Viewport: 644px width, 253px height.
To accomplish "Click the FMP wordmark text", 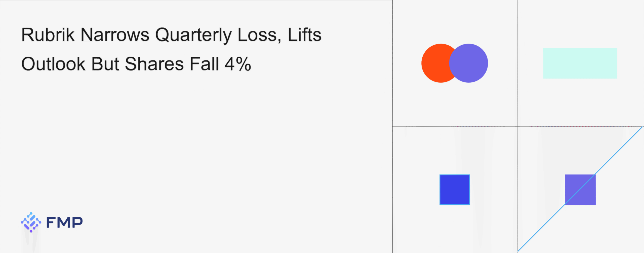I will coord(64,223).
